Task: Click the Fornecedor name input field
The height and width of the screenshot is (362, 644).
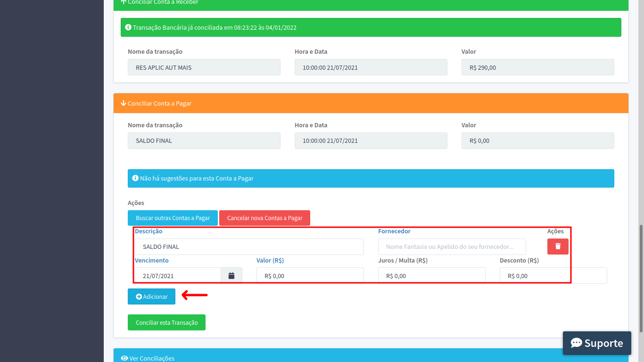Action: 452,247
